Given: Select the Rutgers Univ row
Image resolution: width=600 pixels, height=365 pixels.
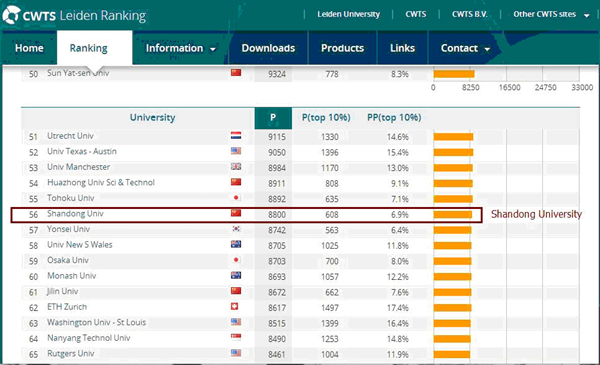Looking at the screenshot, I should tap(300, 354).
